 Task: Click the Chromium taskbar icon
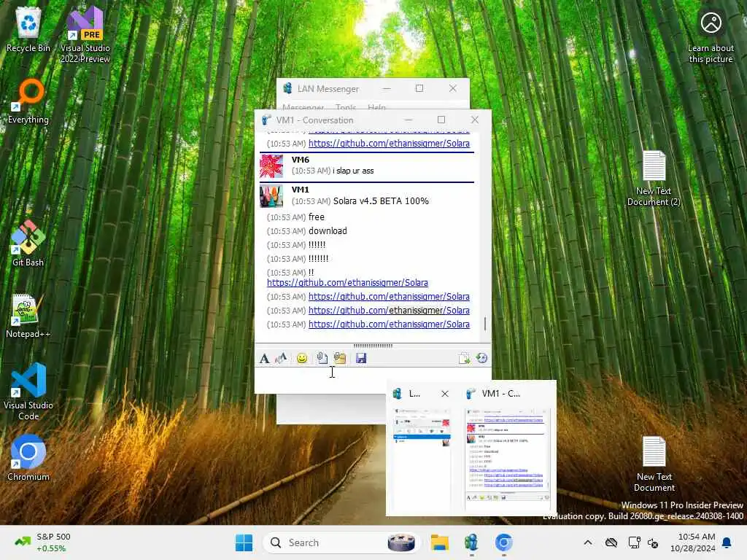(503, 542)
